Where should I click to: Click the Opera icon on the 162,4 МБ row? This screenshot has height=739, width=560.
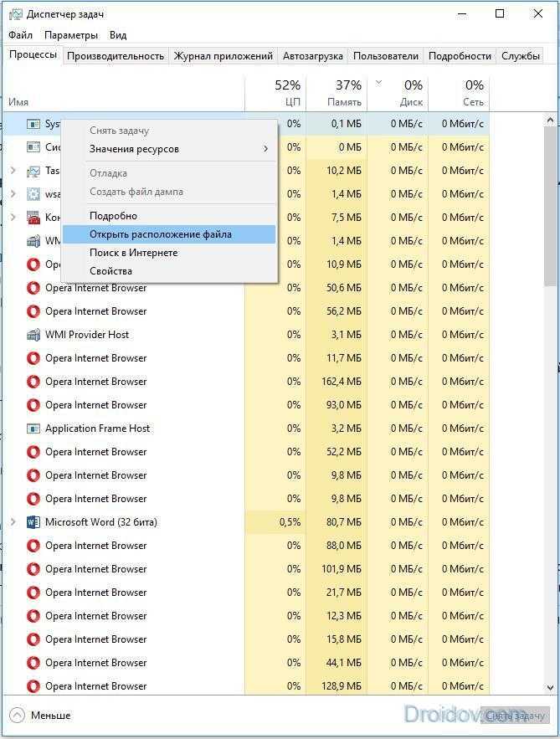33,382
